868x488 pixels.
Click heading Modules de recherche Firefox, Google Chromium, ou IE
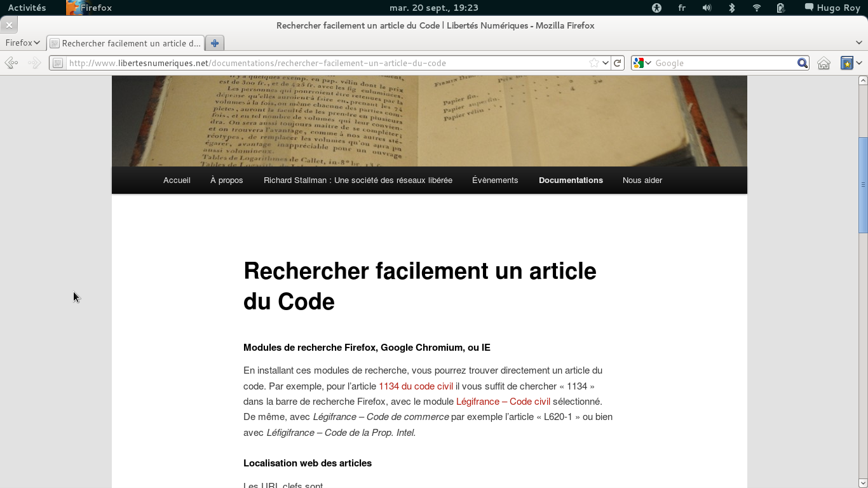[367, 348]
